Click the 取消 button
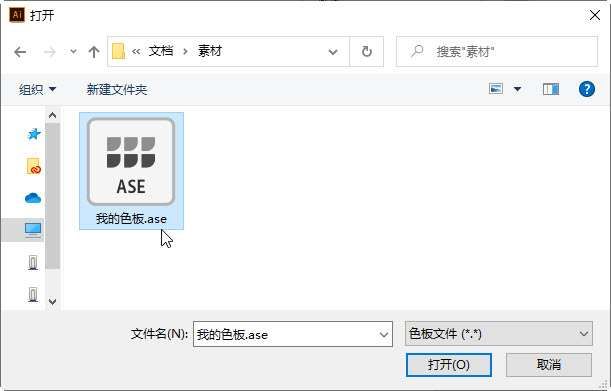 coord(549,365)
